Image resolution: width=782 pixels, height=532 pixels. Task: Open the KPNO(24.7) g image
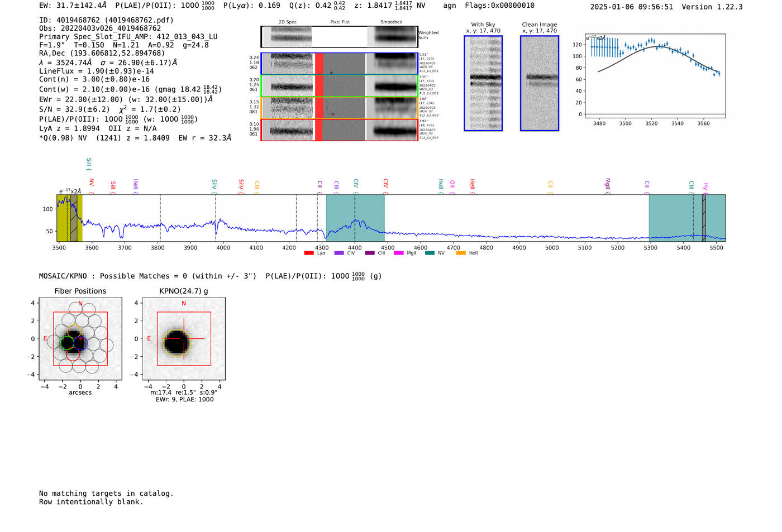(x=184, y=339)
